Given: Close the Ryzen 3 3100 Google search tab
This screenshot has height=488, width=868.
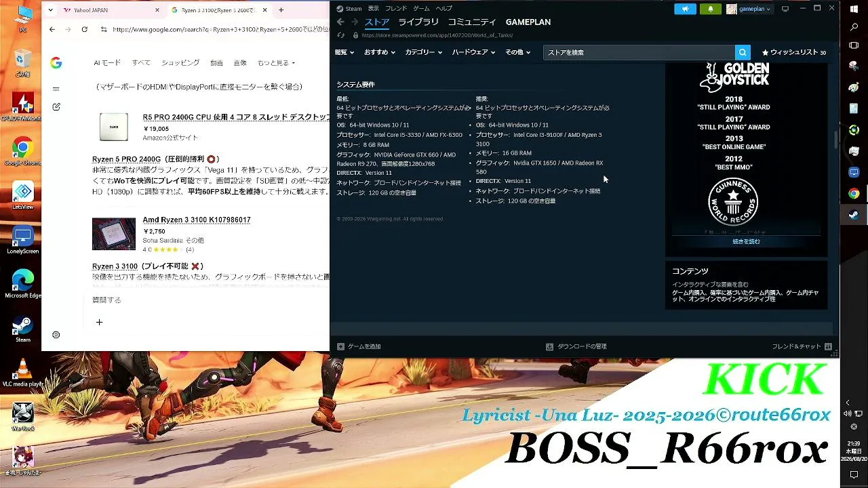Looking at the screenshot, I should [x=264, y=10].
